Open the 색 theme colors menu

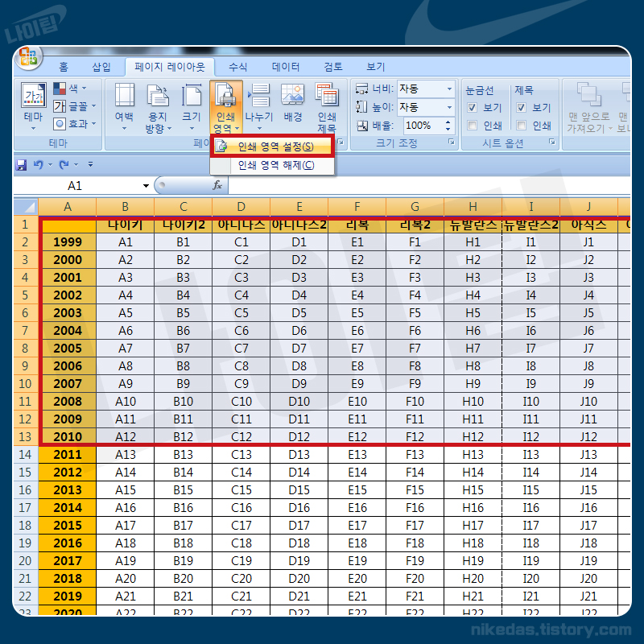pos(70,89)
